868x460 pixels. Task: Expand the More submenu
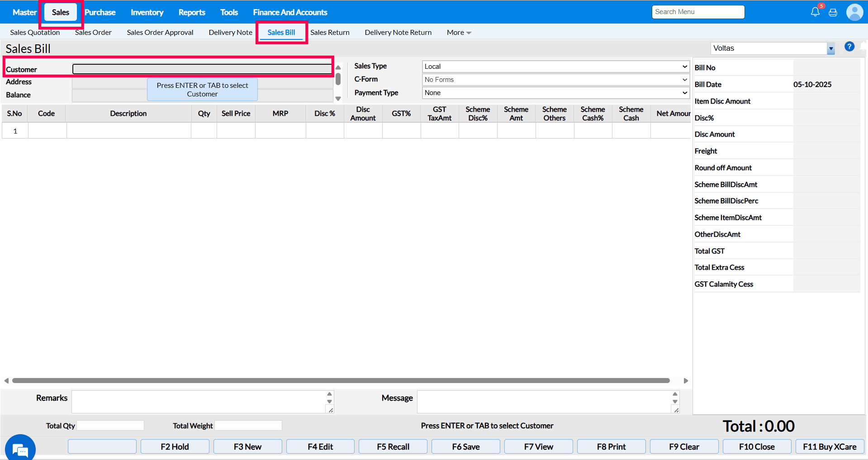459,33
